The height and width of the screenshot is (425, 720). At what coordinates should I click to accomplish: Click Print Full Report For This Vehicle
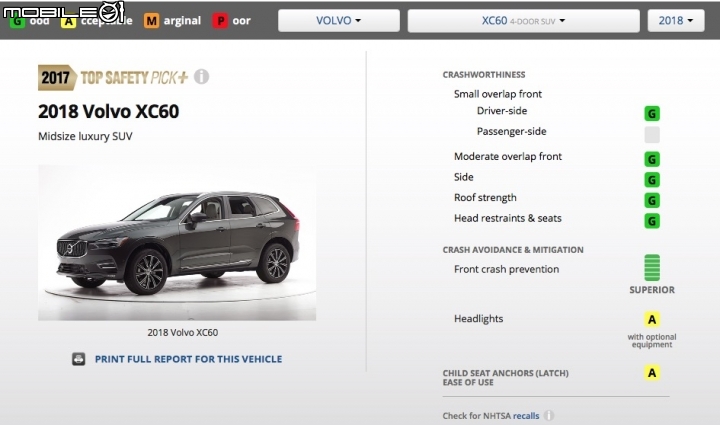coord(188,359)
